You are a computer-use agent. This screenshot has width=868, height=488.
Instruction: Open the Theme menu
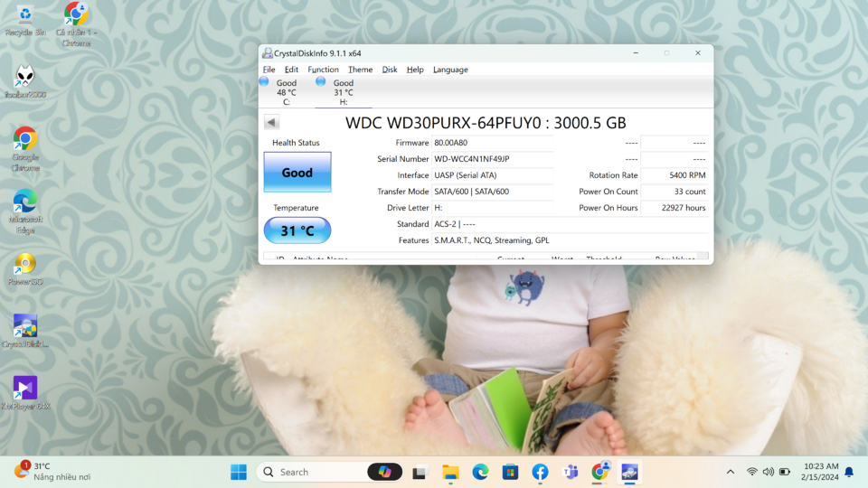click(x=361, y=70)
